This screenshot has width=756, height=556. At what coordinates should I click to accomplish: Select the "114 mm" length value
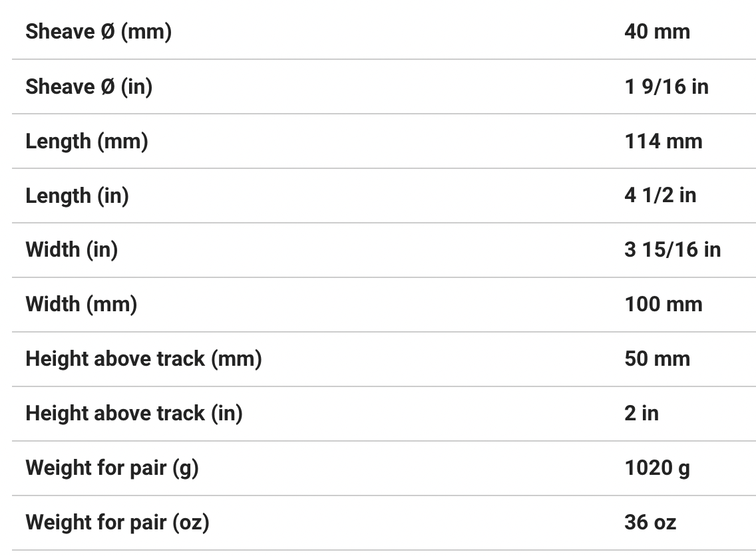click(663, 141)
